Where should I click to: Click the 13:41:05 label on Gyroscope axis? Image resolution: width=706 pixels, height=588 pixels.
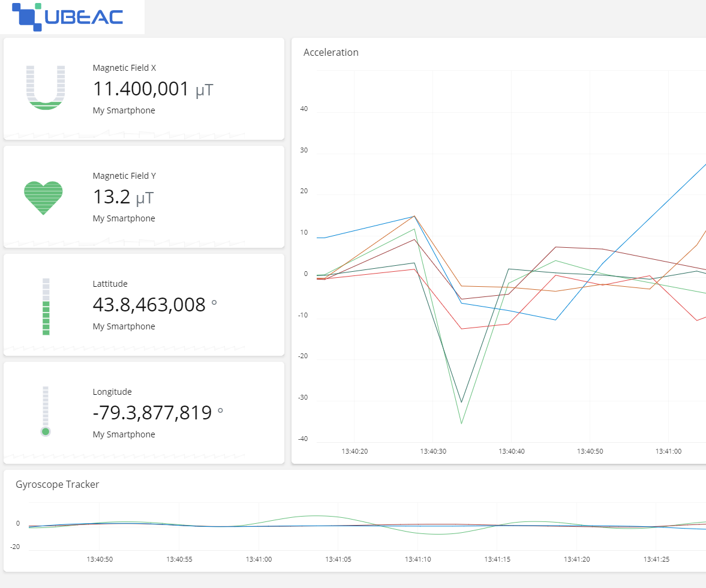(338, 559)
